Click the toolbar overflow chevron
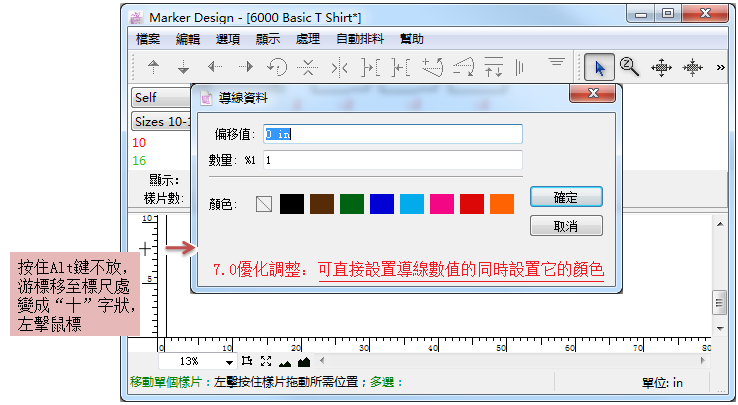The image size is (738, 405). click(721, 68)
